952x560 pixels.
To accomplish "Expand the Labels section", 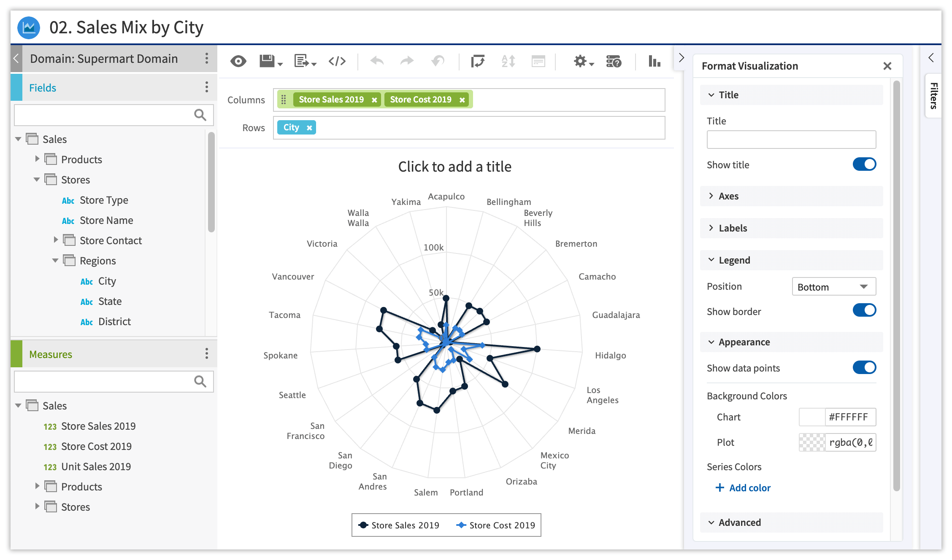I will pos(791,228).
